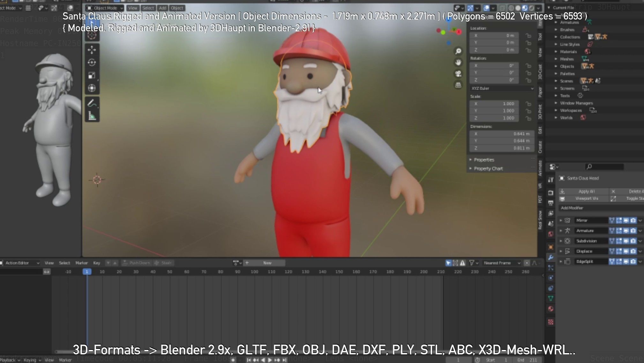
Task: Switch orthographic/perspective grid icon
Action: (458, 85)
